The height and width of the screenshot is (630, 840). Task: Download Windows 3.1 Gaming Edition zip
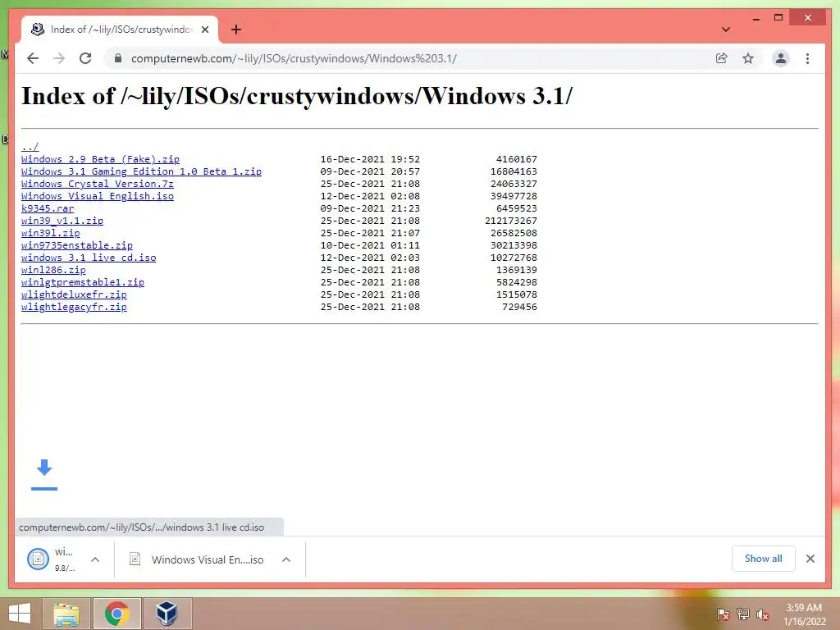(x=141, y=171)
